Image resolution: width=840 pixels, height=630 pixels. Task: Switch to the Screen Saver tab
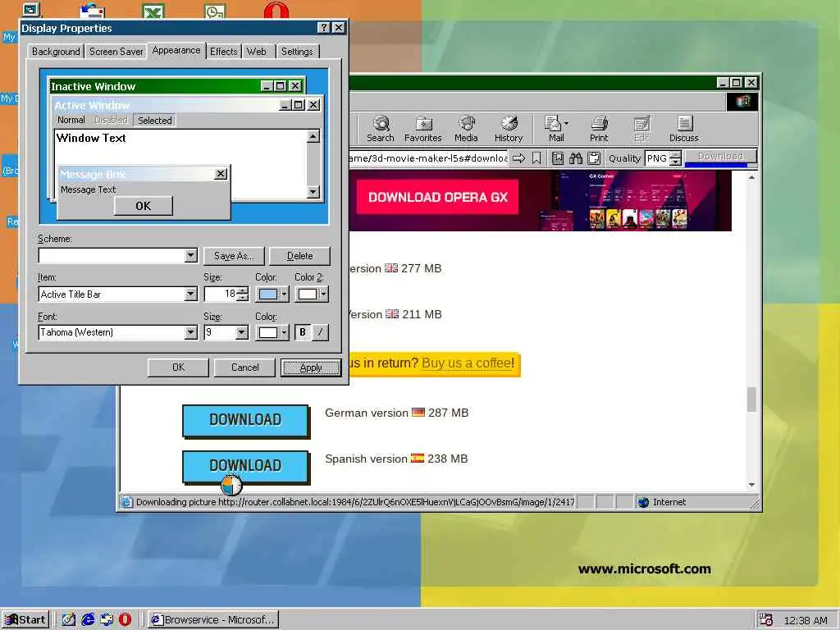[116, 52]
